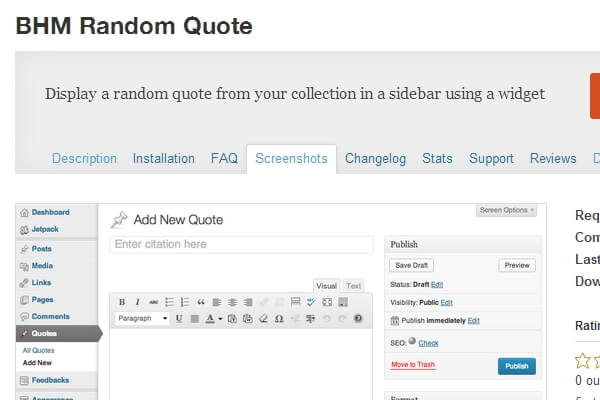
Task: Toggle bold formatting in the editor
Action: point(122,302)
